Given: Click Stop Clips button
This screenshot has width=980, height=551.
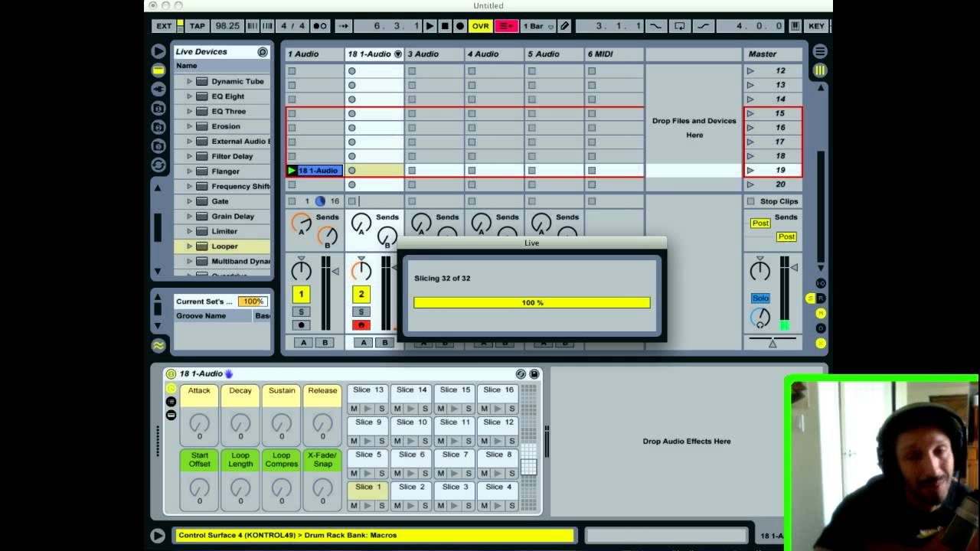Looking at the screenshot, I should point(773,201).
